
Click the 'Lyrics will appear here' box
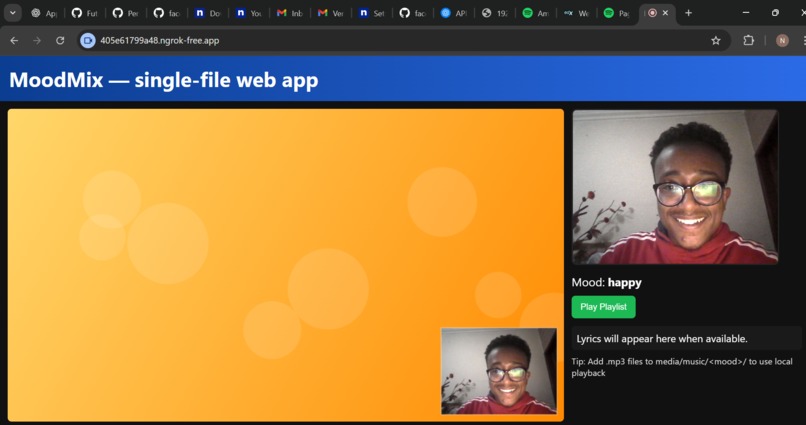687,339
